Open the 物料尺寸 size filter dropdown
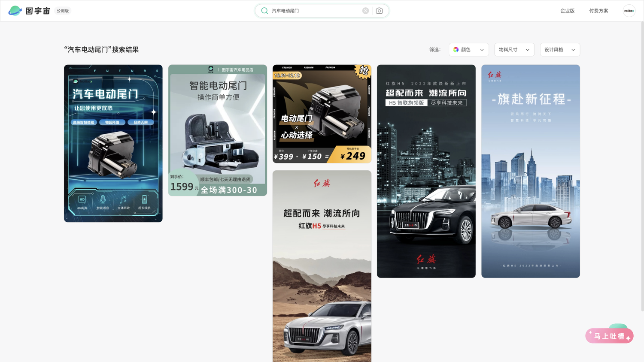The width and height of the screenshot is (644, 362). coord(514,50)
